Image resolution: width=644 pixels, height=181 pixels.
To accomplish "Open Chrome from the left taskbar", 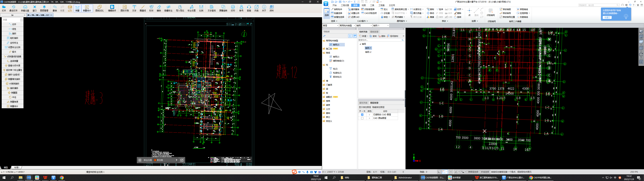I will [x=62, y=177].
